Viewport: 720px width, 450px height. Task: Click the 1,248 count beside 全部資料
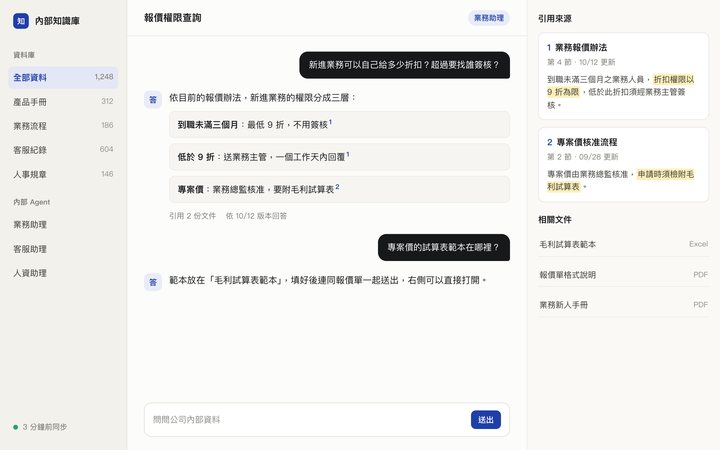coord(104,77)
